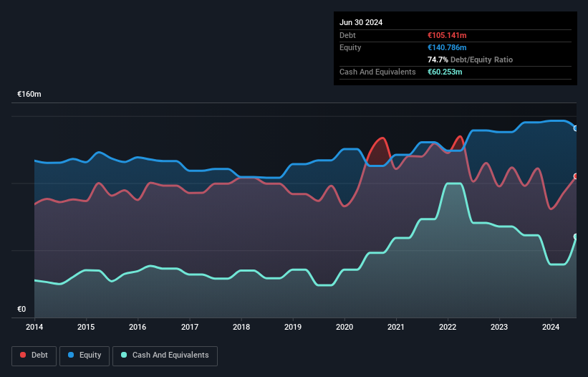Toggle the Equity series legend button
588x377 pixels.
point(85,355)
